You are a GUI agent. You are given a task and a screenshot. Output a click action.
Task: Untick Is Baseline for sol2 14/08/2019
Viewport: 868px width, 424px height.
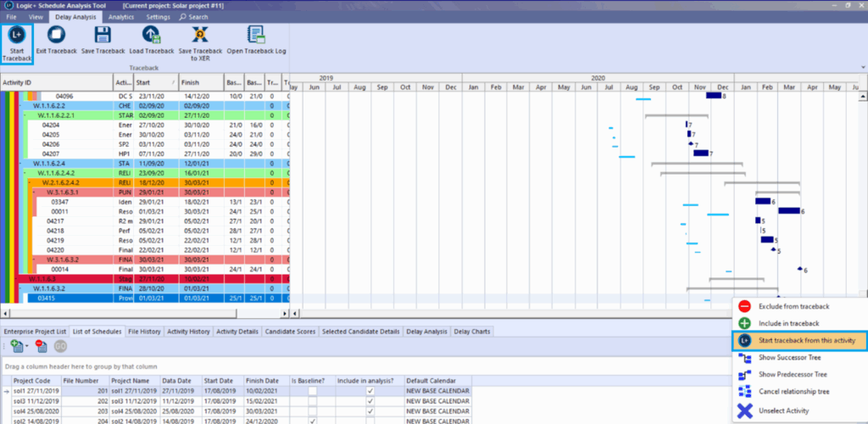click(313, 420)
